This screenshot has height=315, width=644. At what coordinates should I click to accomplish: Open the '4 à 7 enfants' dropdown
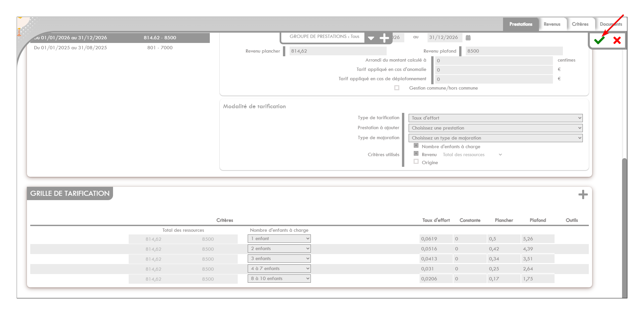(279, 269)
